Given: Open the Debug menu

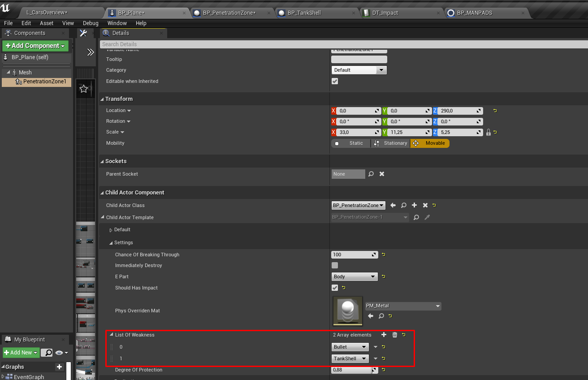Looking at the screenshot, I should (91, 23).
